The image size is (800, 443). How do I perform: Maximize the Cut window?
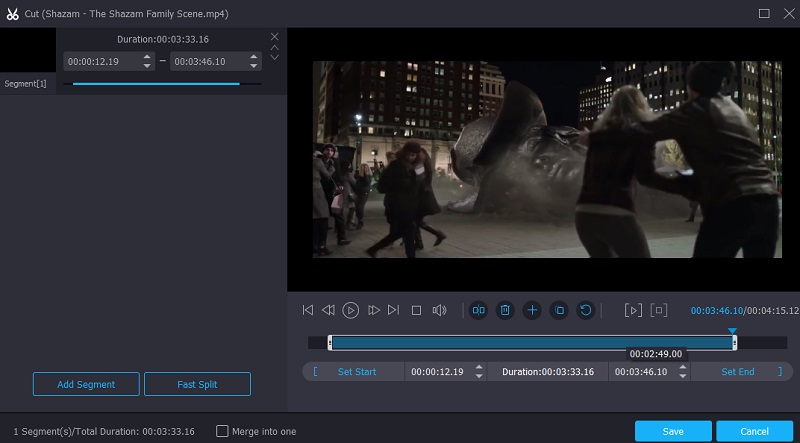click(764, 13)
